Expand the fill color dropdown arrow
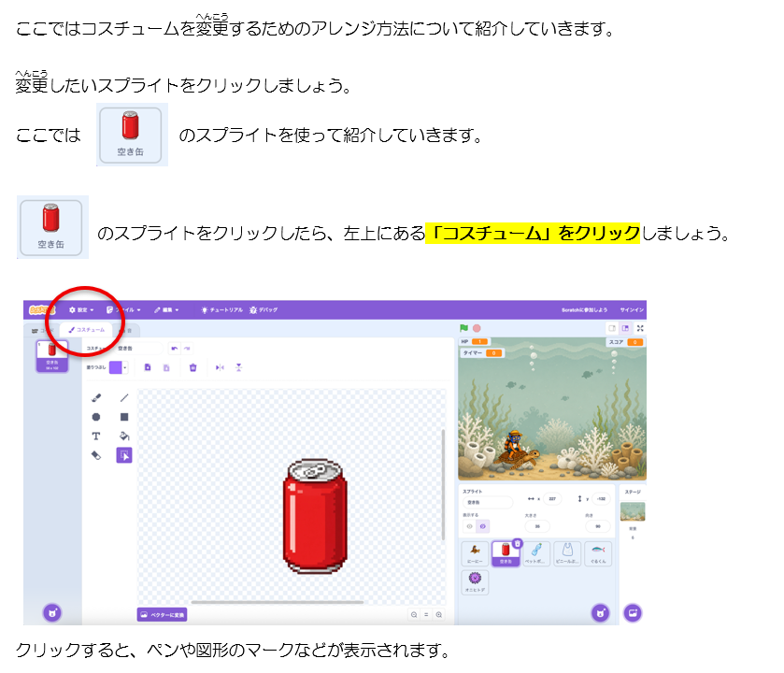This screenshot has height=673, width=784. (125, 367)
